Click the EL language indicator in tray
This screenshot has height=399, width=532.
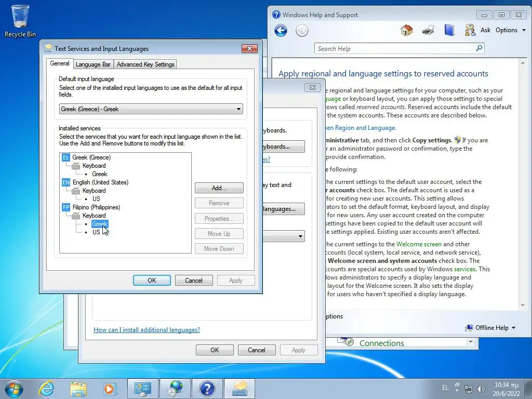pos(445,388)
